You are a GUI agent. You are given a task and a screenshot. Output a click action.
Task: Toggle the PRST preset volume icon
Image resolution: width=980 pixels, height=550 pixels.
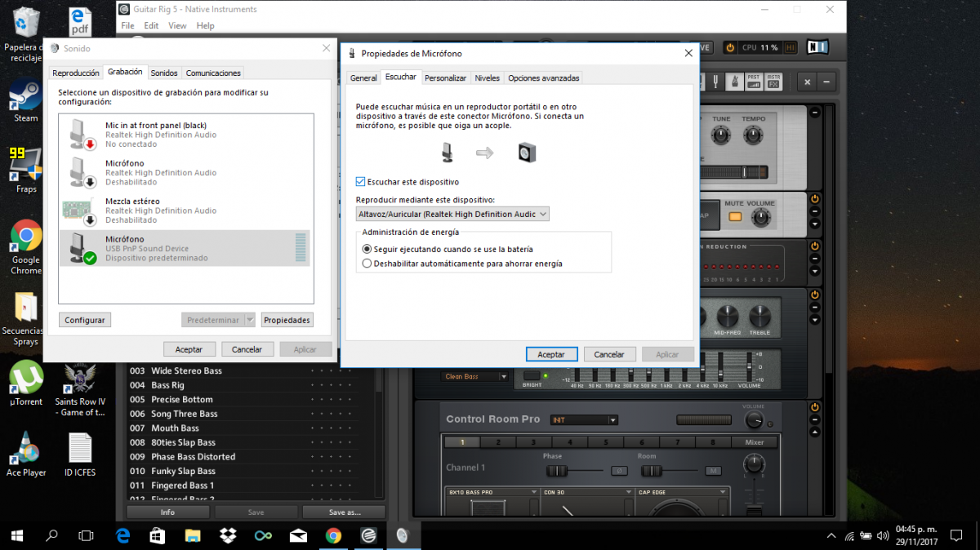pyautogui.click(x=753, y=82)
